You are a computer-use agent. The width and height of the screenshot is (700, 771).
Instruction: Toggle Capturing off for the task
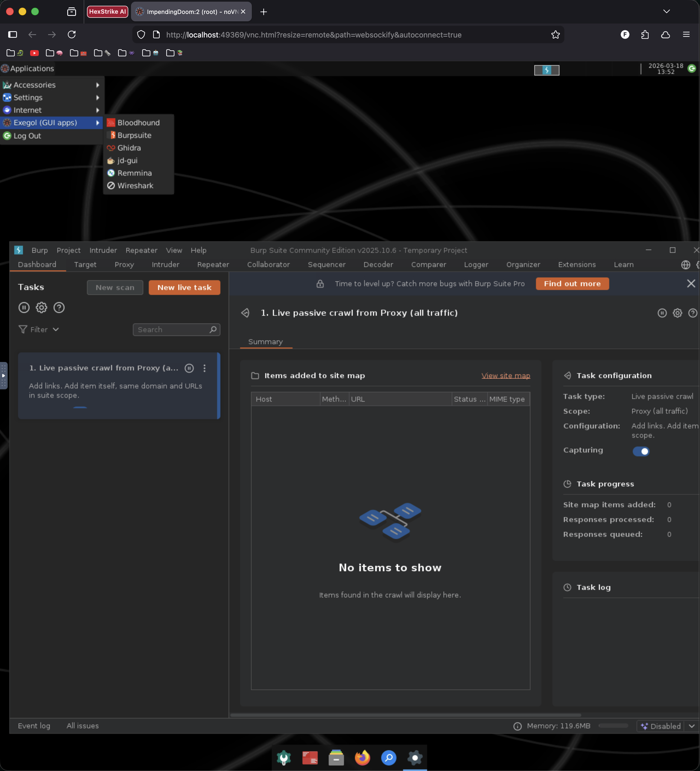pyautogui.click(x=641, y=451)
